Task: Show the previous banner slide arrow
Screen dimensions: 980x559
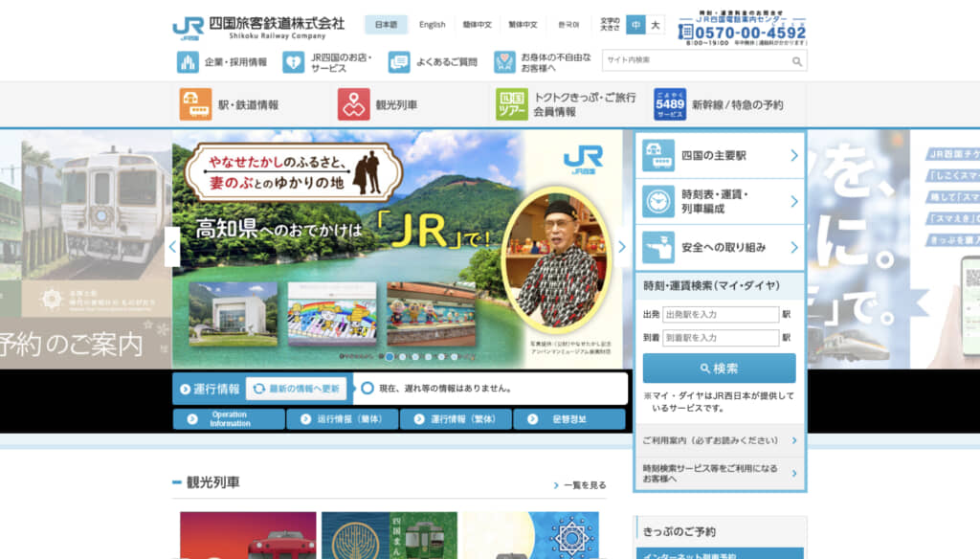Action: coord(172,247)
